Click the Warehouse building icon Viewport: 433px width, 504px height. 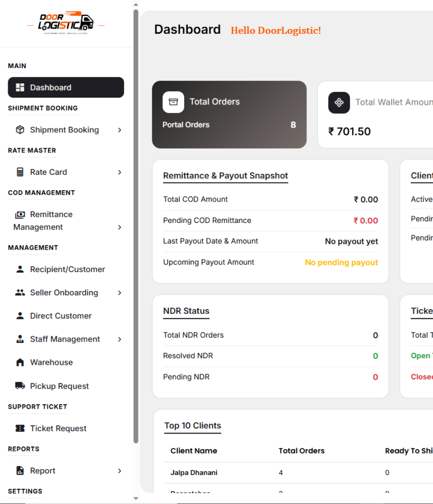click(20, 362)
